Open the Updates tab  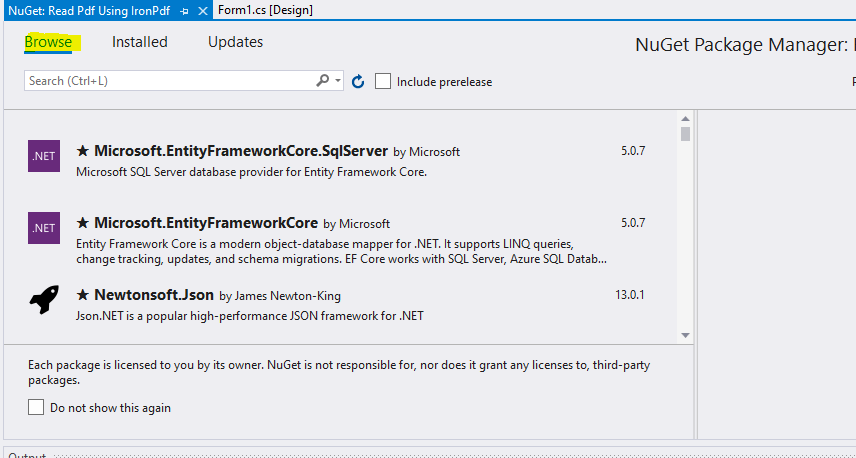[x=236, y=42]
